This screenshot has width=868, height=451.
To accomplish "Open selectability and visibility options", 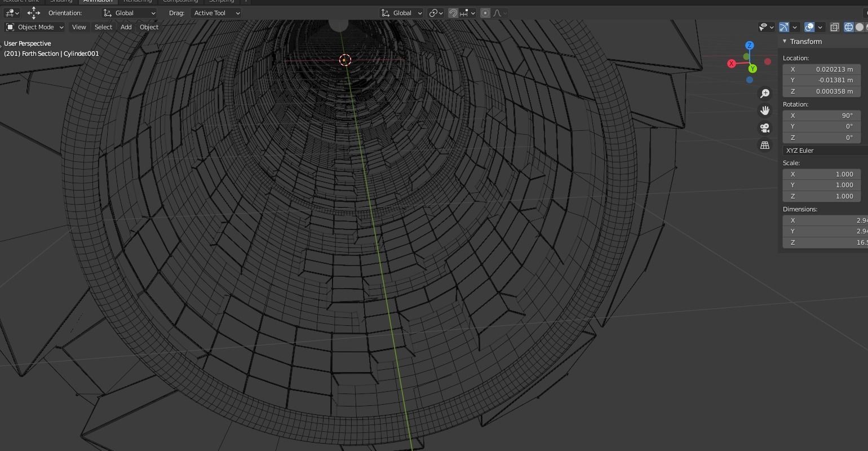I will [x=766, y=27].
